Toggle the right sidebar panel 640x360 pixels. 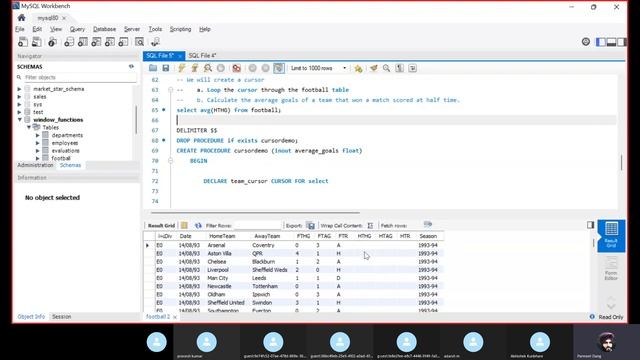[621, 42]
